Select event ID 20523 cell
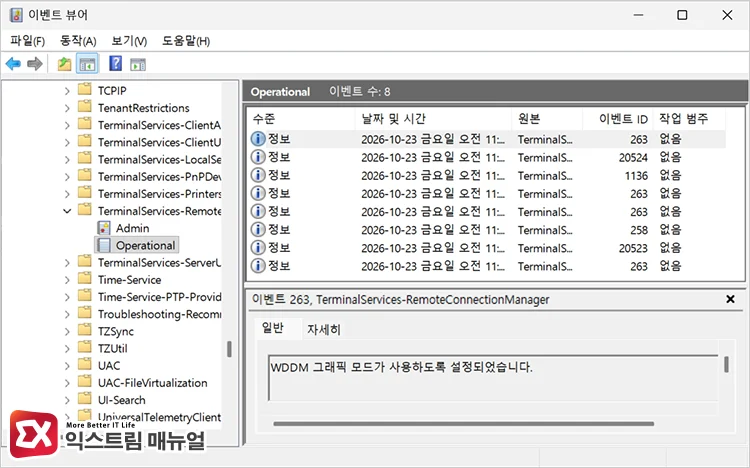The height and width of the screenshot is (468, 750). (x=633, y=248)
